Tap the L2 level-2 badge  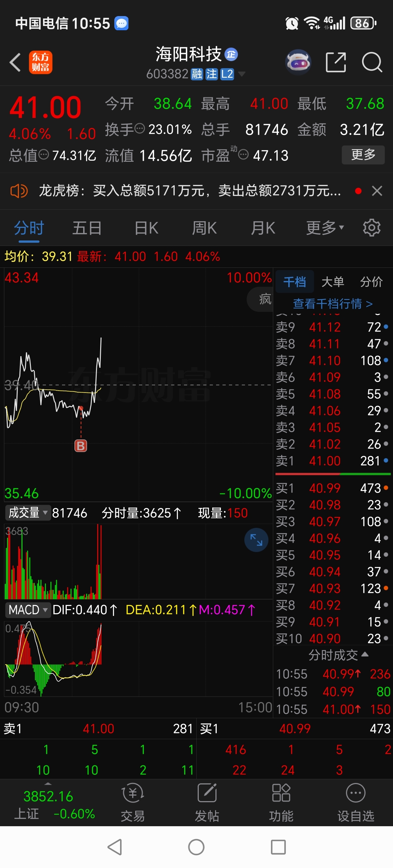227,74
